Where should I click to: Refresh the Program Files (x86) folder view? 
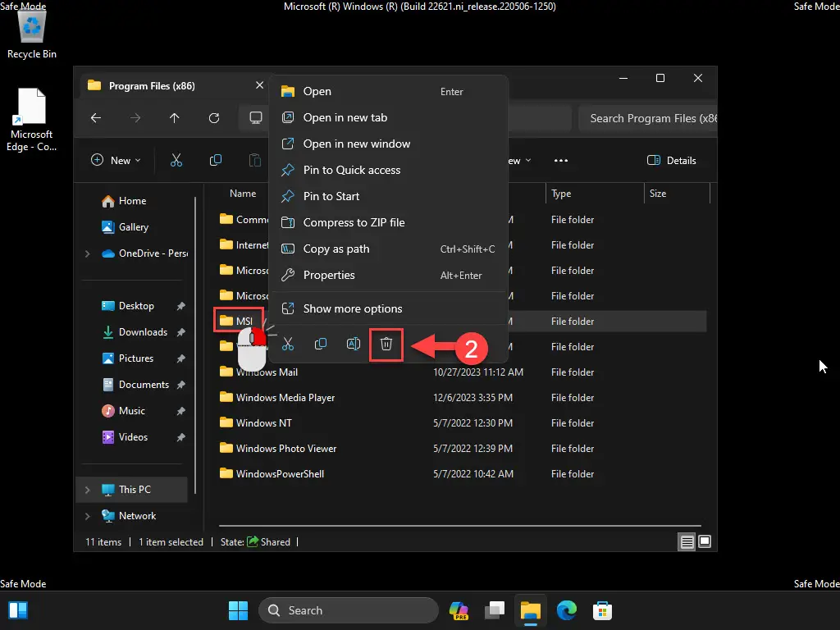(x=214, y=118)
